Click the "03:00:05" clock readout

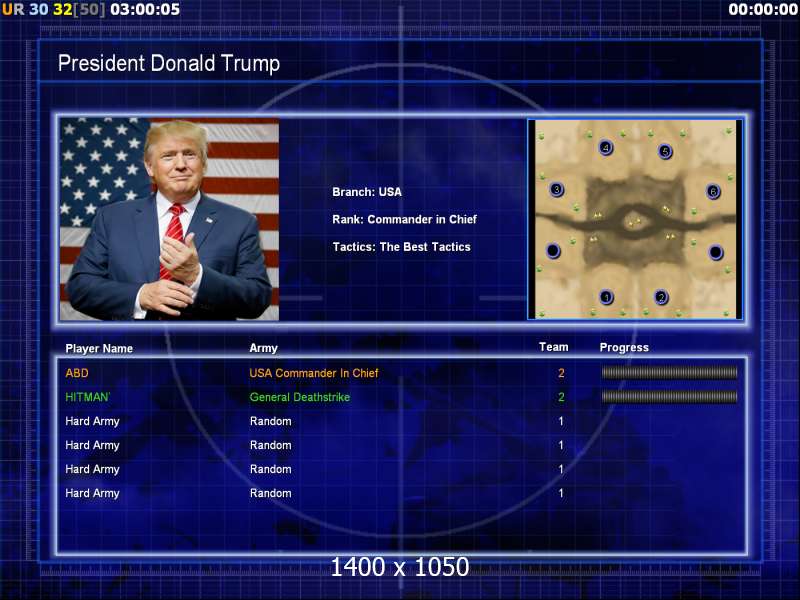(145, 9)
